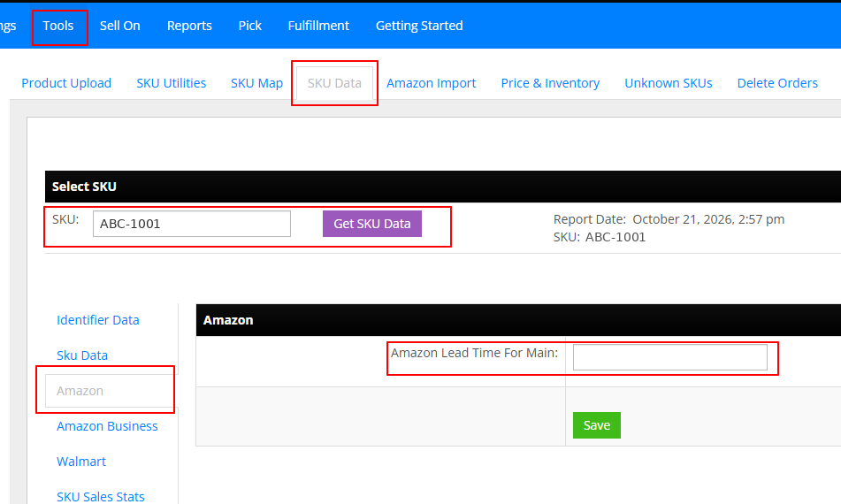Click the SKU input field
The image size is (841, 504).
(192, 224)
